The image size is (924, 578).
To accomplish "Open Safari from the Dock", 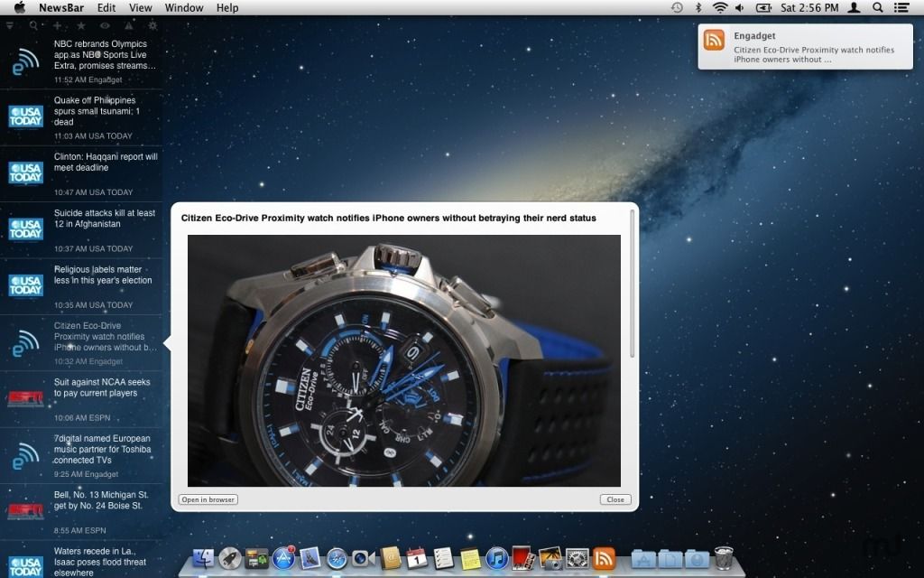I will 337,558.
